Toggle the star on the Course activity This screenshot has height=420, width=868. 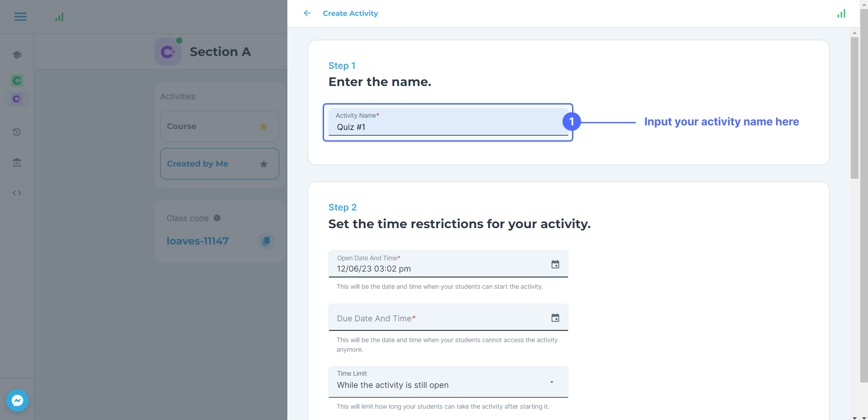pyautogui.click(x=263, y=127)
